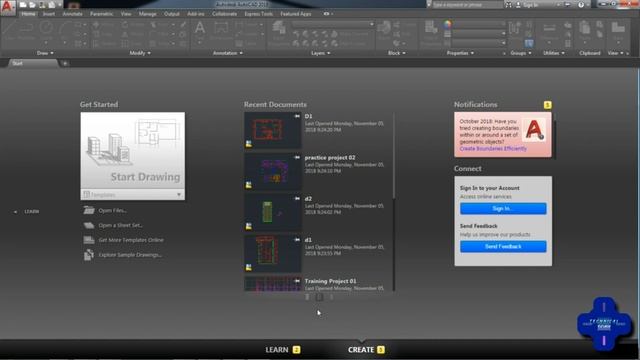Pin the practice project 02 recent document
This screenshot has height=360, width=640.
(297, 158)
